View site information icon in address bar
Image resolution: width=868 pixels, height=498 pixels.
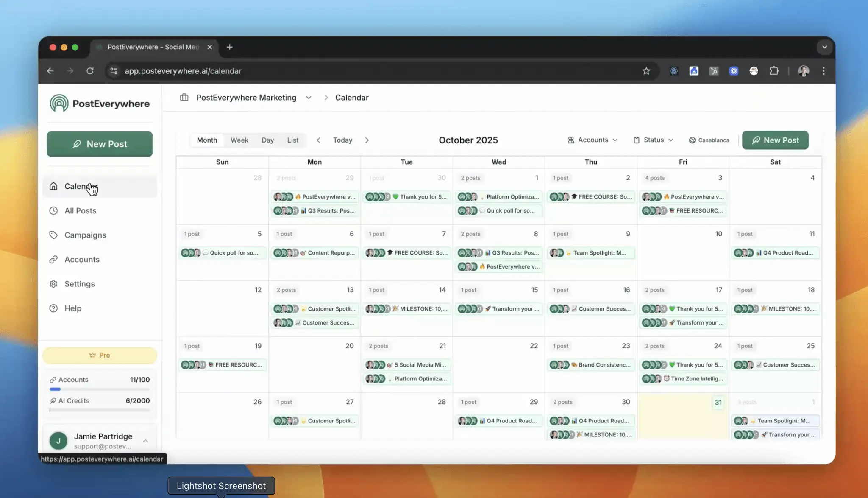pos(114,71)
